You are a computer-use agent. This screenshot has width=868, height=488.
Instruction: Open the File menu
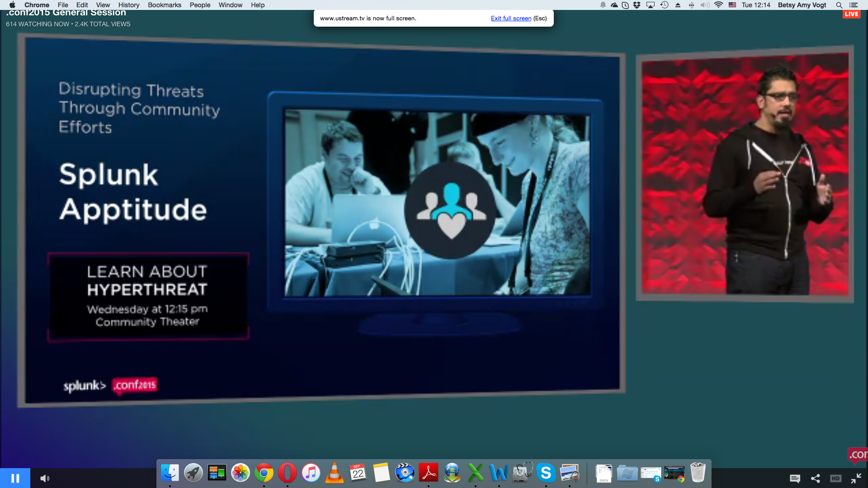point(63,5)
